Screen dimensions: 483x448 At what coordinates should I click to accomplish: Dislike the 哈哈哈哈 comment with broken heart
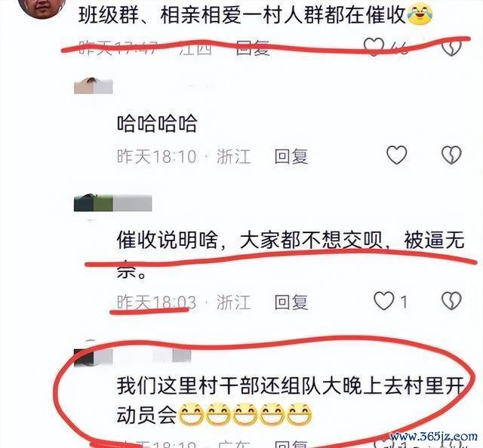(x=451, y=155)
